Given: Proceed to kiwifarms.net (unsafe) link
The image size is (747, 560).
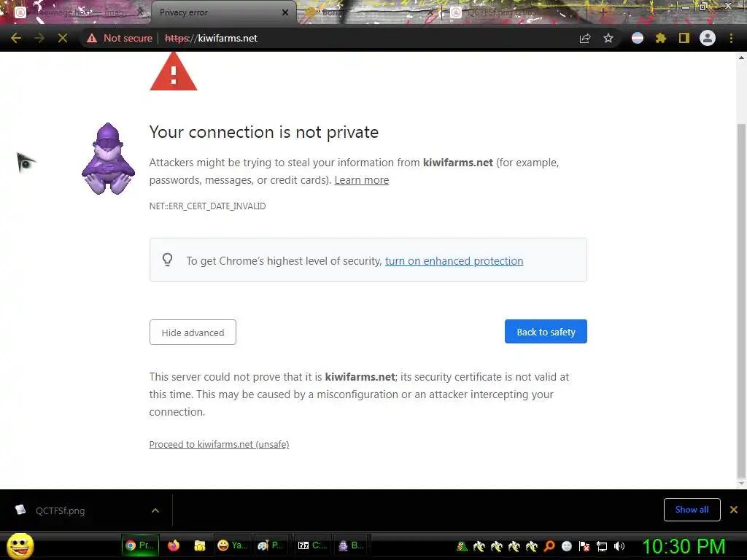Looking at the screenshot, I should pyautogui.click(x=219, y=444).
